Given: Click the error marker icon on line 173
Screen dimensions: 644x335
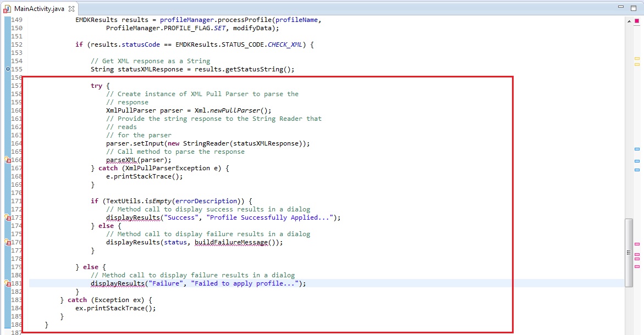Looking at the screenshot, I should click(8, 218).
